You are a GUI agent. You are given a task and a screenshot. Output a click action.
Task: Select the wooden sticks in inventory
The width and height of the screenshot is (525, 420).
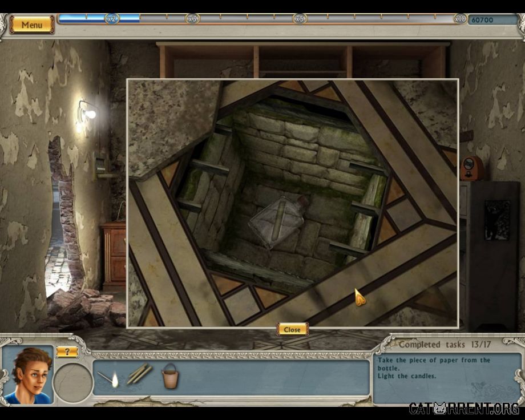point(139,374)
